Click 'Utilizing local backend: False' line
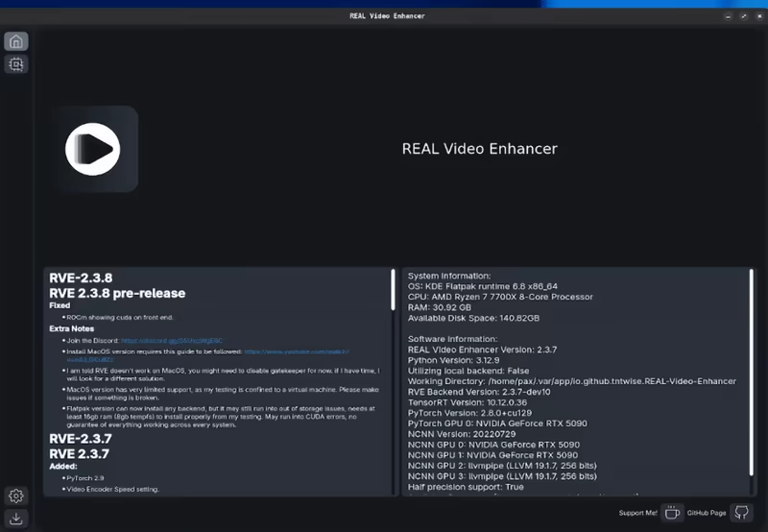This screenshot has width=768, height=532. [468, 371]
